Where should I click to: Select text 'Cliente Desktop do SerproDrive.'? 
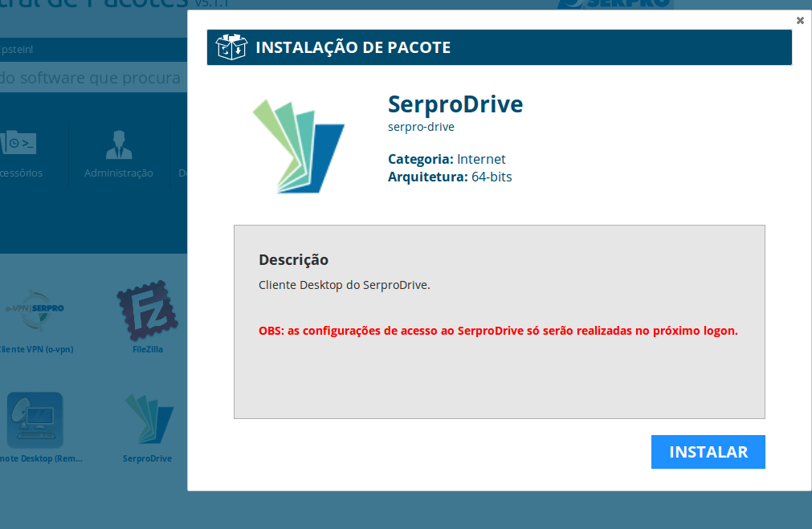(345, 285)
